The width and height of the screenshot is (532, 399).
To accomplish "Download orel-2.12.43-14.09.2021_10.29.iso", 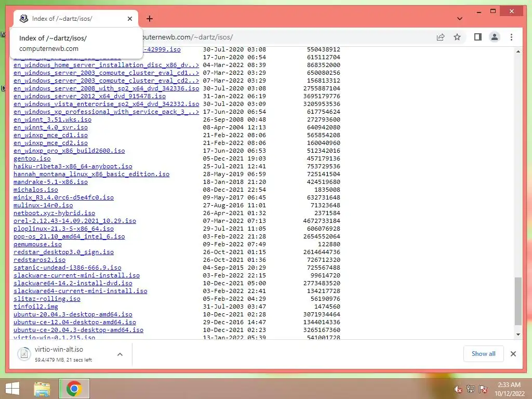I will pos(75,221).
